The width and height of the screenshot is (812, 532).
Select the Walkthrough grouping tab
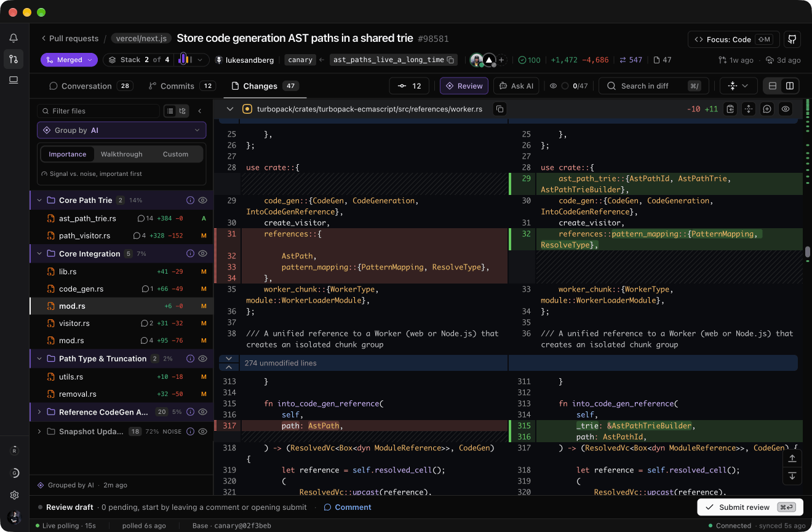pos(122,154)
